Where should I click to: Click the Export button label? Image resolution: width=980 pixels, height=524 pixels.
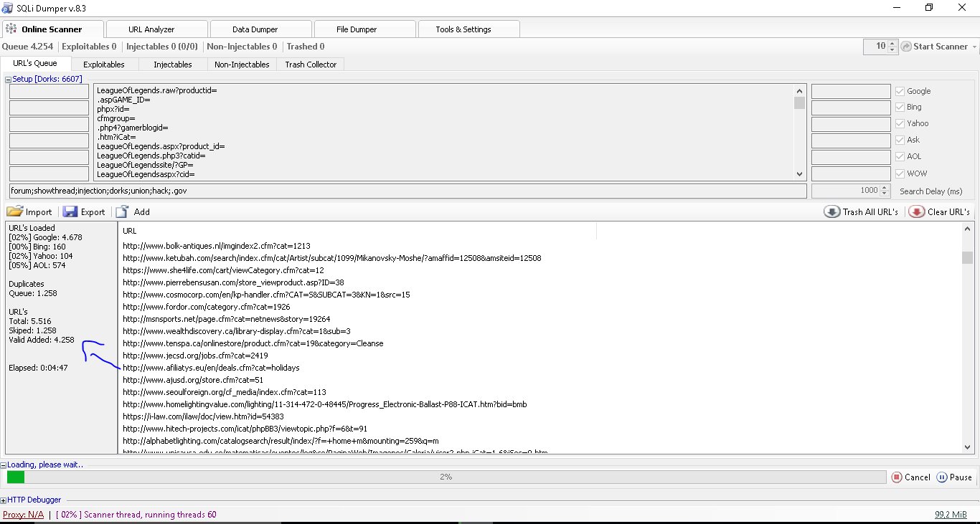[x=93, y=212]
